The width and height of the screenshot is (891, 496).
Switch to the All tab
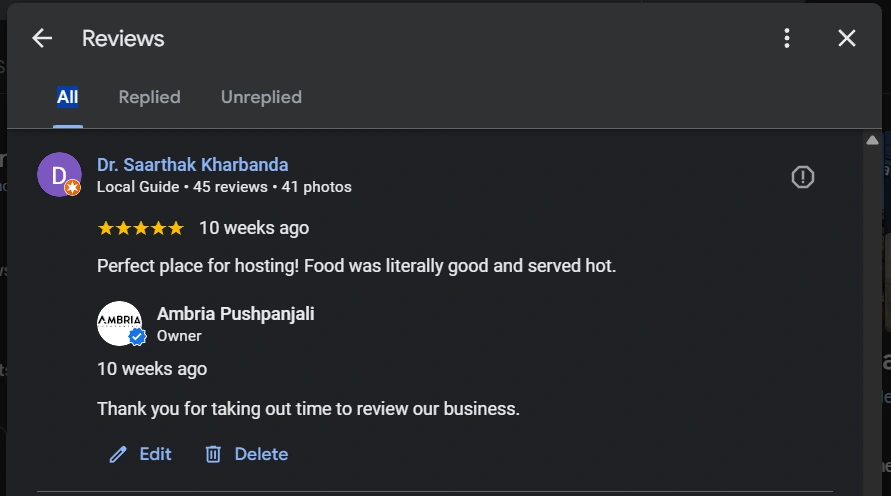[67, 97]
